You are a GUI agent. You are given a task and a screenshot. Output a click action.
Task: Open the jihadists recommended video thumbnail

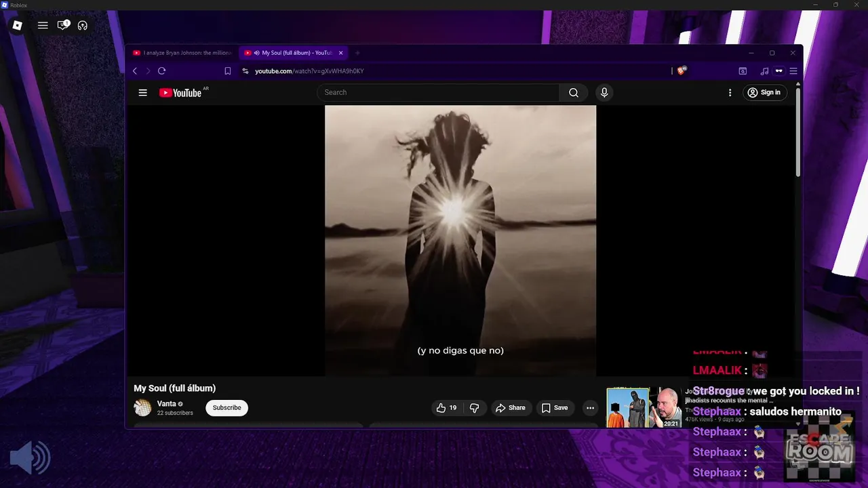(644, 408)
